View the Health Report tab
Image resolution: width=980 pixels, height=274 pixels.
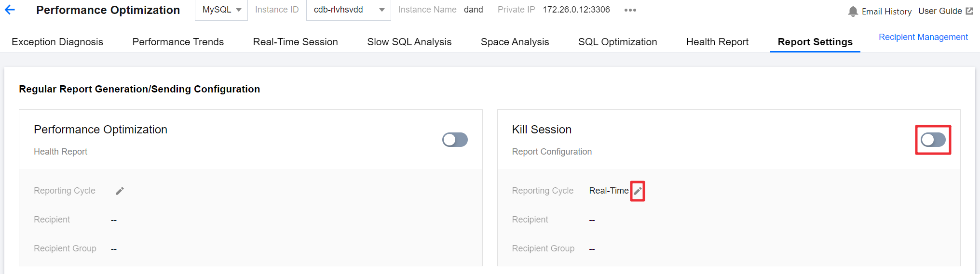(x=717, y=42)
